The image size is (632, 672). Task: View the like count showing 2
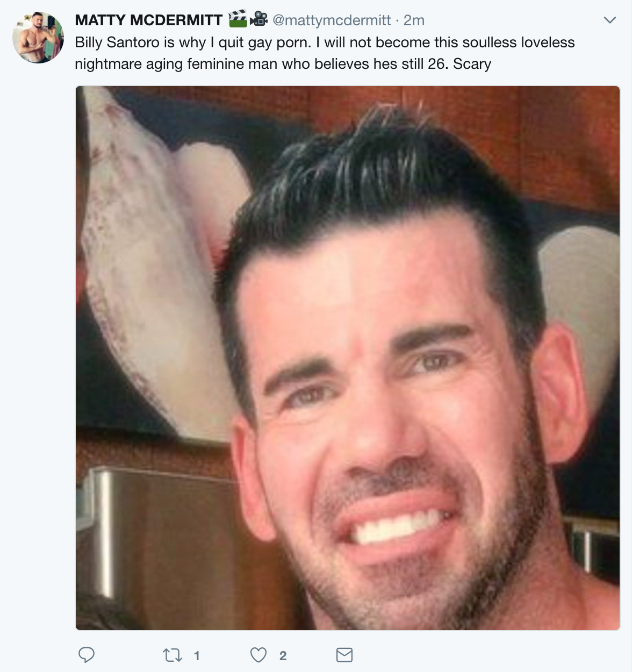point(283,655)
